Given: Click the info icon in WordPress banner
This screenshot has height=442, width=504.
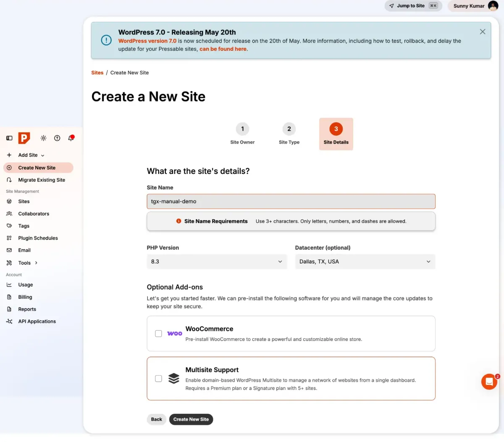Looking at the screenshot, I should click(106, 40).
